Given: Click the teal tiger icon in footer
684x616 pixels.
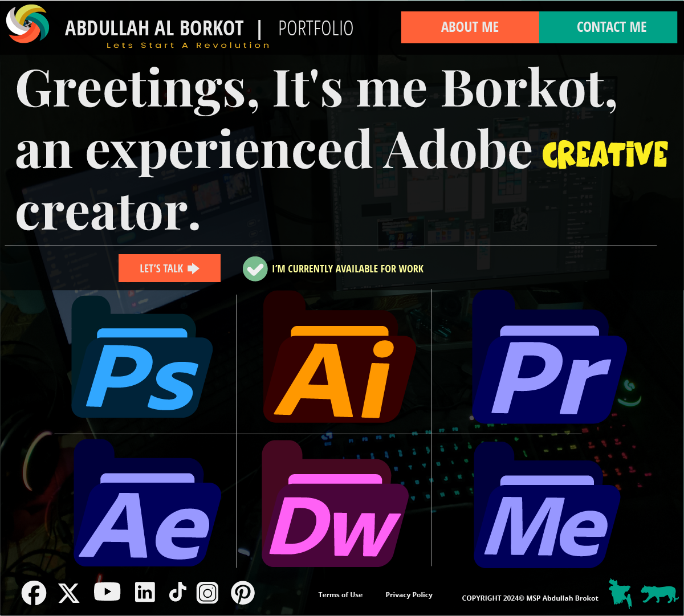Looking at the screenshot, I should (x=659, y=594).
